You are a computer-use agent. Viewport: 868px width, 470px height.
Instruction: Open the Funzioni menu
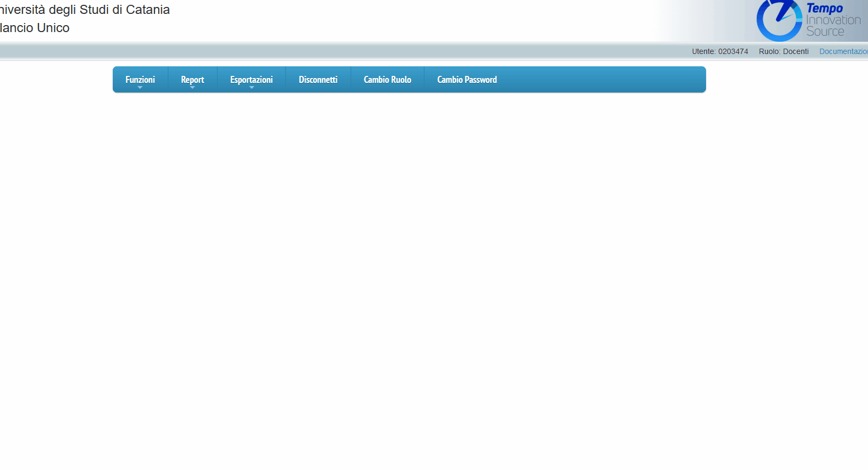tap(140, 80)
